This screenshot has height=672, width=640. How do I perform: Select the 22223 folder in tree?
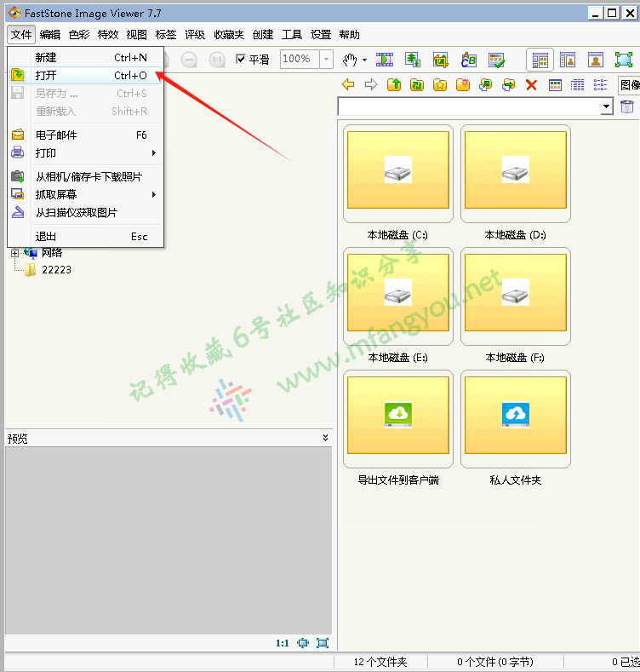(56, 270)
